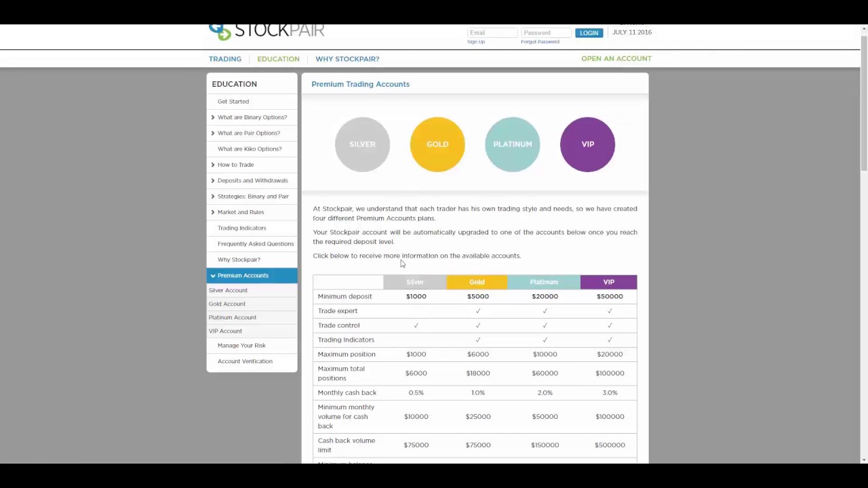Expand What are Binary Options? arrow
Screen dimensions: 868x488
[x=213, y=117]
